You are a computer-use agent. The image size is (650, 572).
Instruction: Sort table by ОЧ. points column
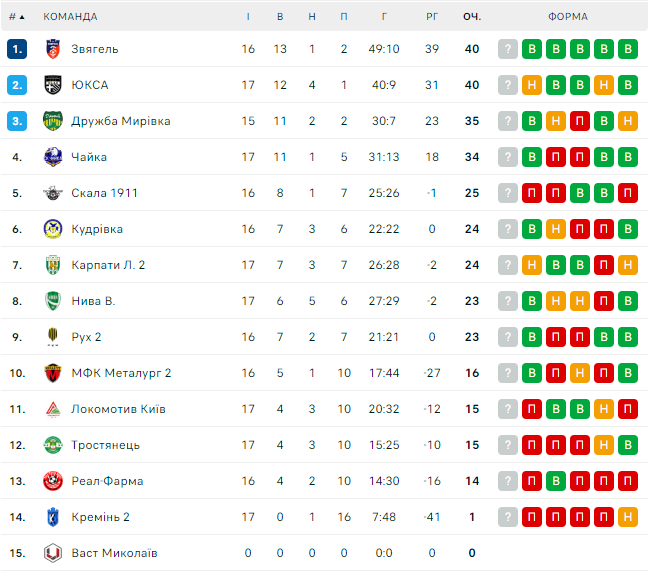pyautogui.click(x=472, y=17)
